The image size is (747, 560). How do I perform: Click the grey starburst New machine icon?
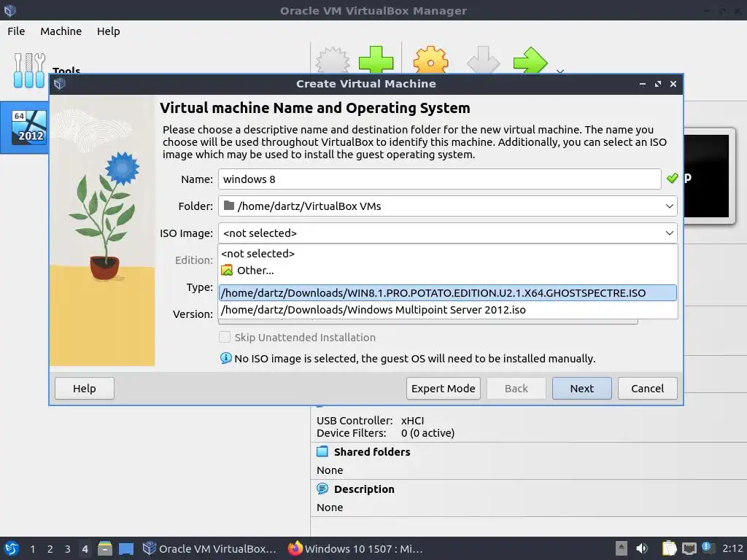click(333, 60)
